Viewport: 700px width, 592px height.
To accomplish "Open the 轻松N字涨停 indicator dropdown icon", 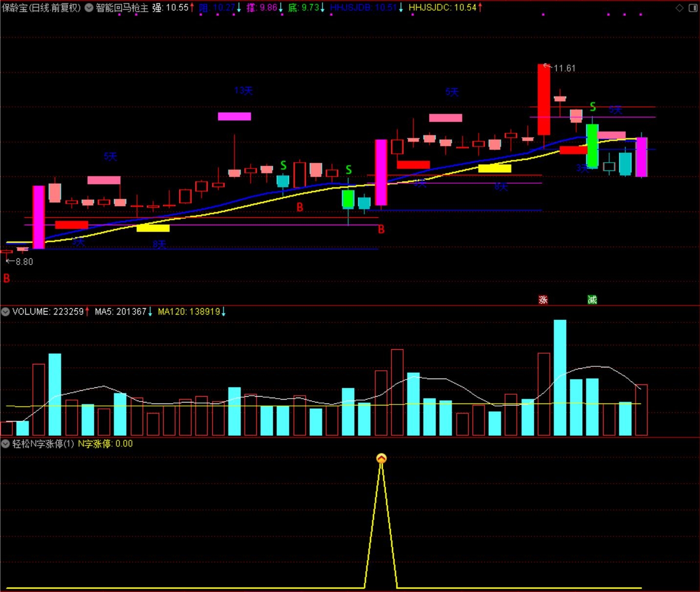I will 5,444.
